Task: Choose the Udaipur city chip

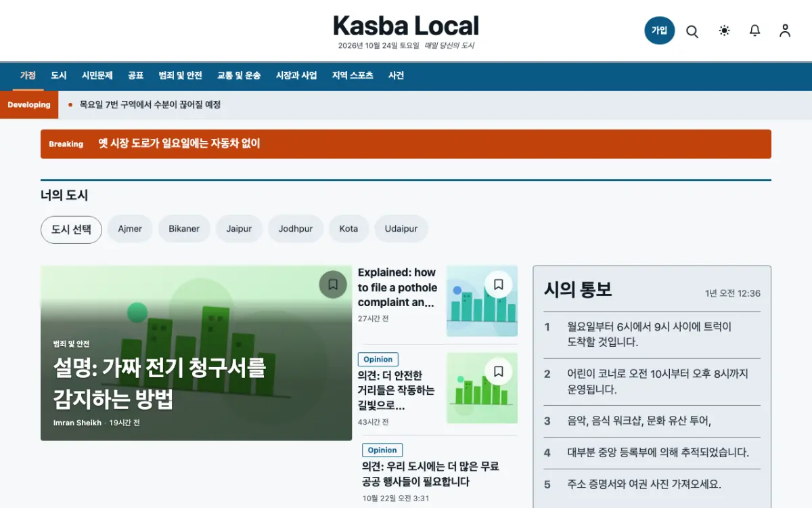Action: [401, 229]
